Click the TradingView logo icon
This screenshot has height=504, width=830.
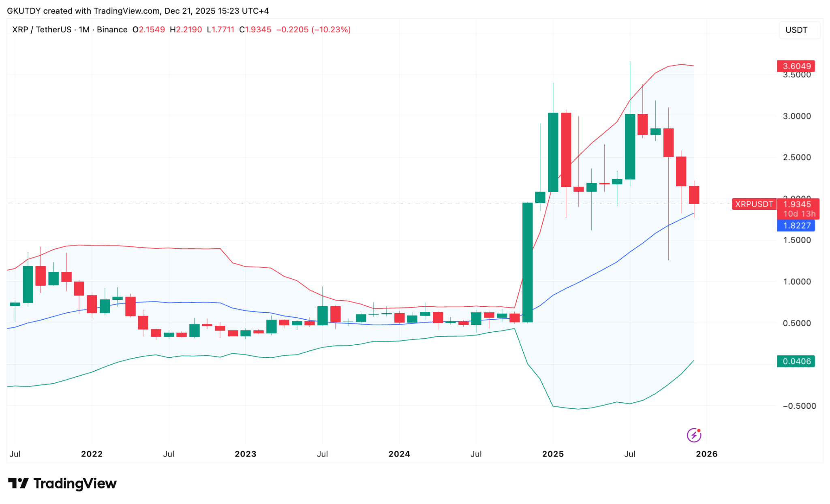point(18,483)
